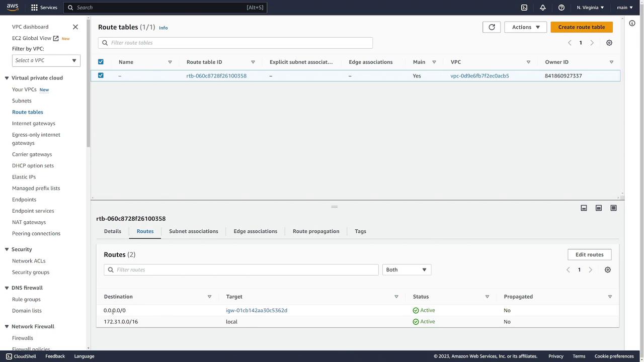Open the igw-01cb142aa30c5362d target link
Screen dimensions: 644x362
[257, 310]
